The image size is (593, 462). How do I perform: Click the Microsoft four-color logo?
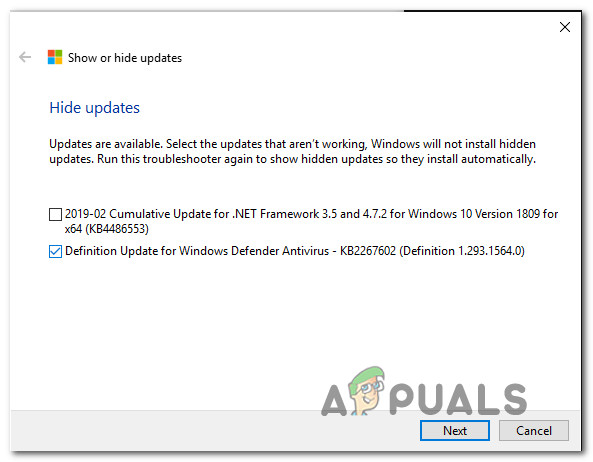coord(55,57)
